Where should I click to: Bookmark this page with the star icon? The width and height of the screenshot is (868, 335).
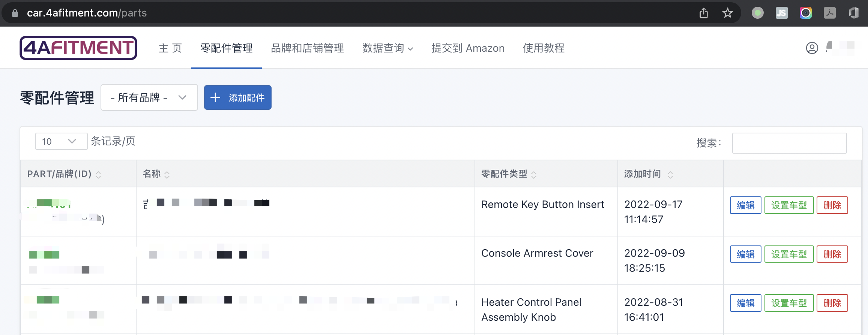coord(727,13)
